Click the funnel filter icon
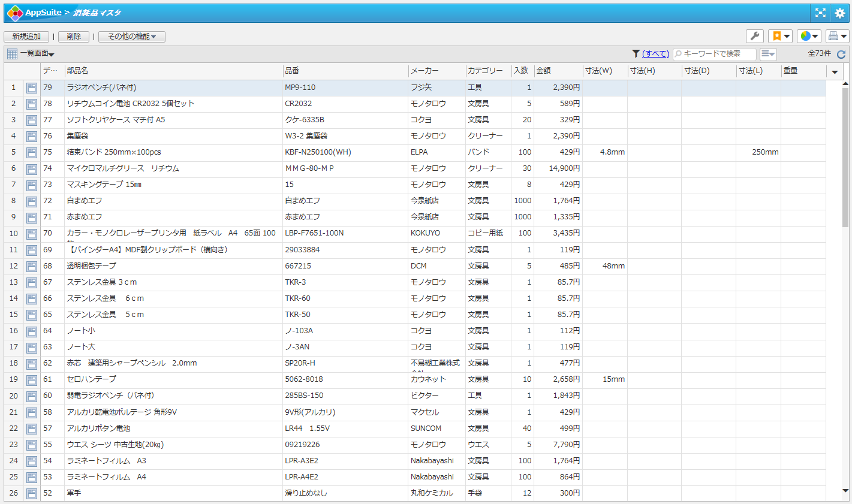 coord(636,54)
